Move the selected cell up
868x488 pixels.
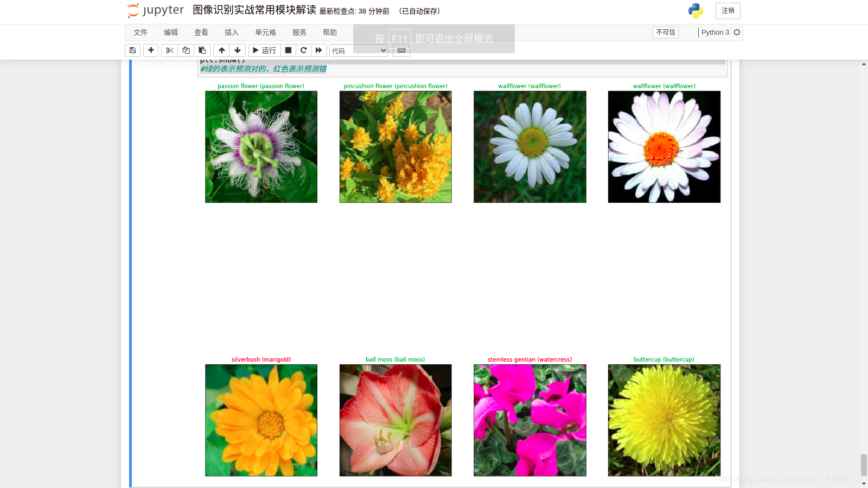221,50
